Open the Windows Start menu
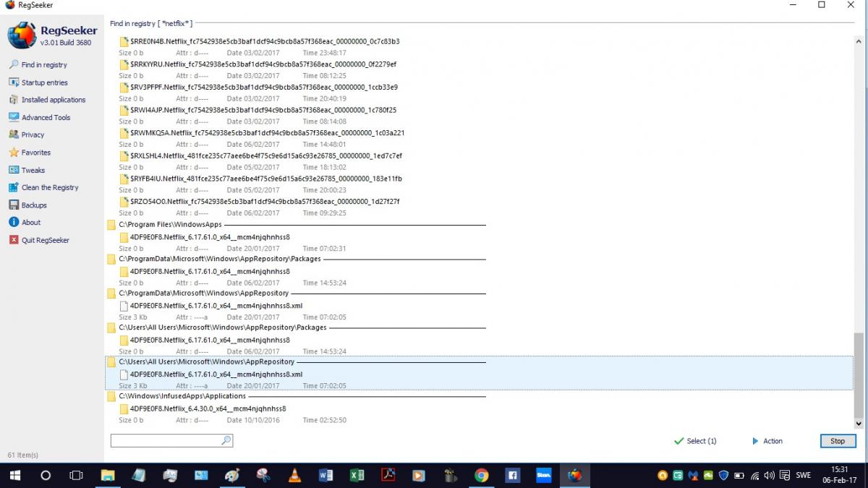 click(14, 476)
